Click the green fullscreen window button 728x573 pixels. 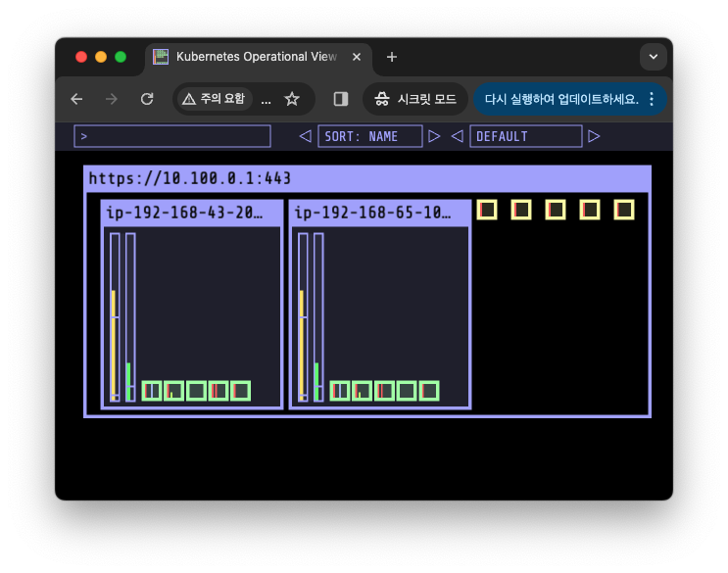coord(121,57)
